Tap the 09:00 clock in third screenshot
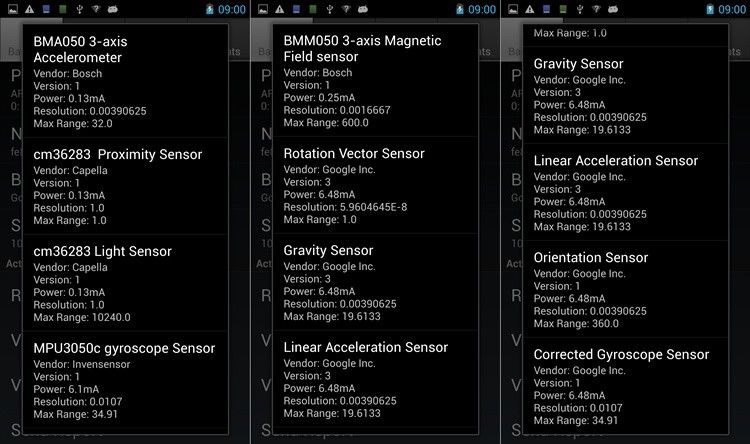 point(732,10)
